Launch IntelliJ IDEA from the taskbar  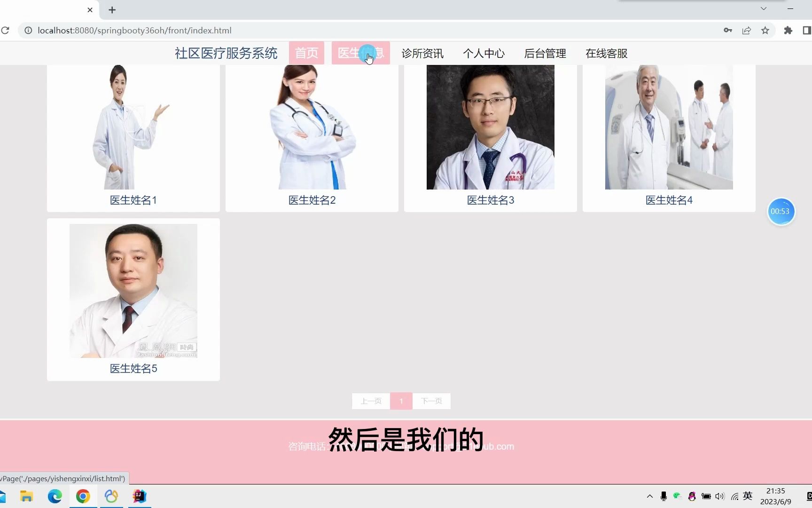pyautogui.click(x=139, y=496)
